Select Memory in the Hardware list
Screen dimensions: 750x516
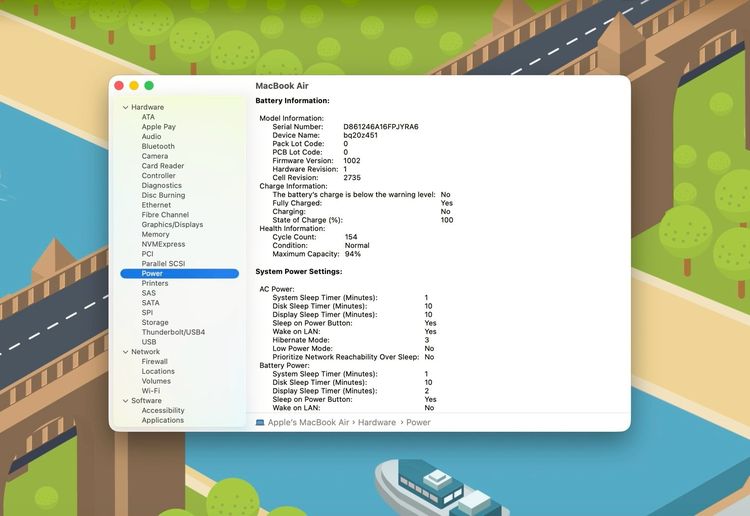pyautogui.click(x=155, y=235)
